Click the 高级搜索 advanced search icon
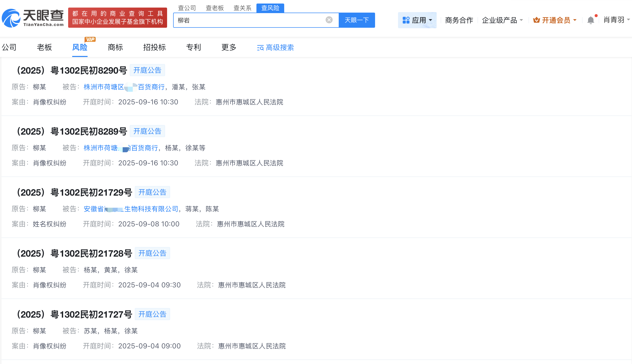 point(260,48)
